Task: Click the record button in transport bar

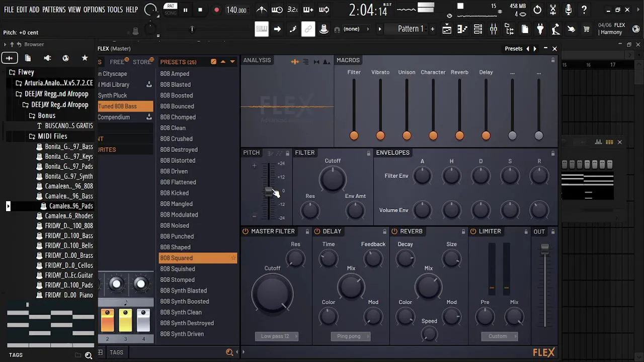Action: tap(216, 10)
